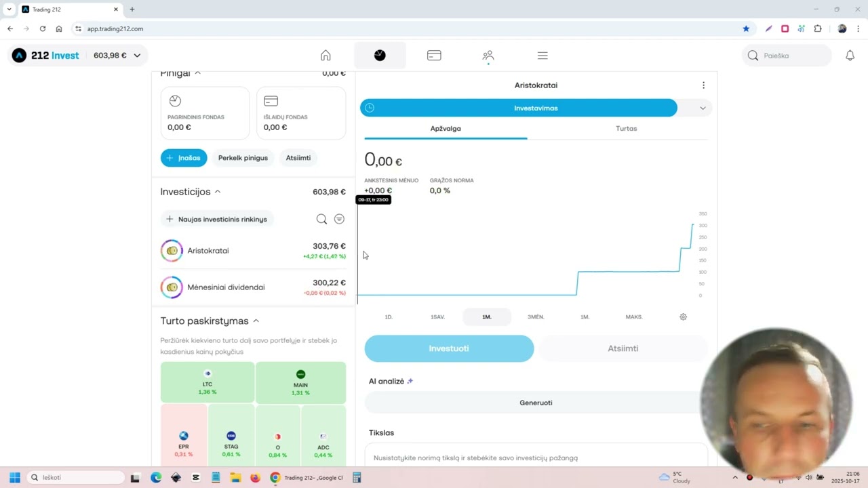Open Windows Start menu
This screenshot has width=868, height=488.
14,477
